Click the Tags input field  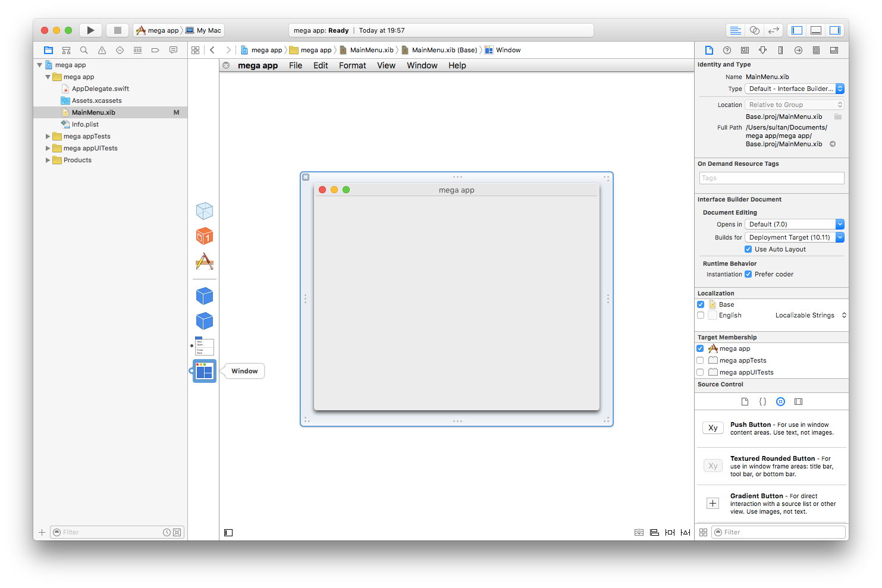772,178
